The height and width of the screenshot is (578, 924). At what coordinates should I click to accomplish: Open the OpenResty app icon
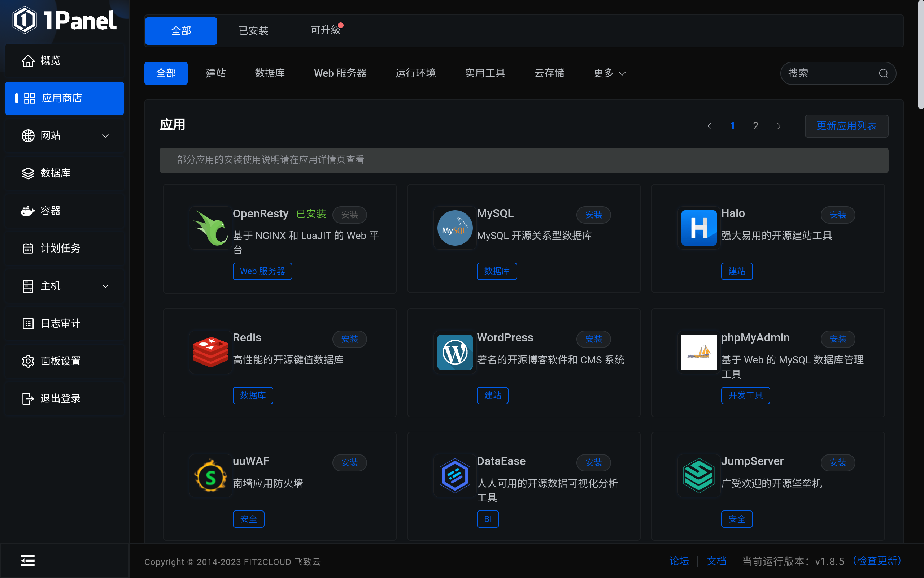210,228
